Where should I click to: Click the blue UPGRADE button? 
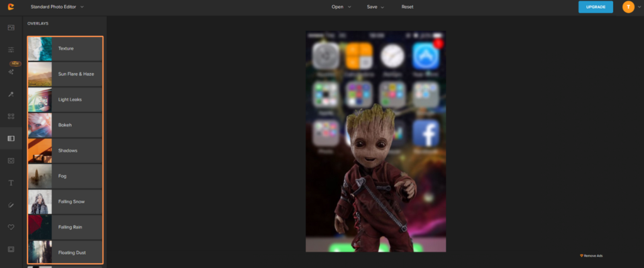[596, 6]
